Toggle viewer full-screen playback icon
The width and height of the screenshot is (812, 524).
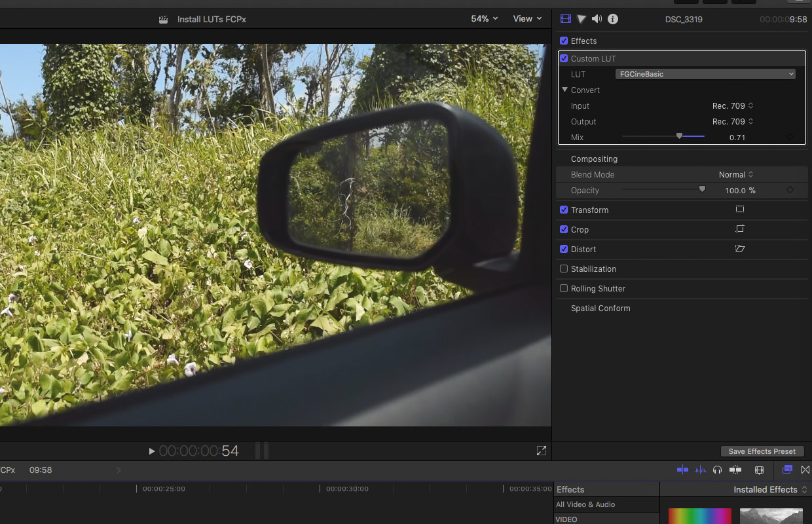[542, 451]
